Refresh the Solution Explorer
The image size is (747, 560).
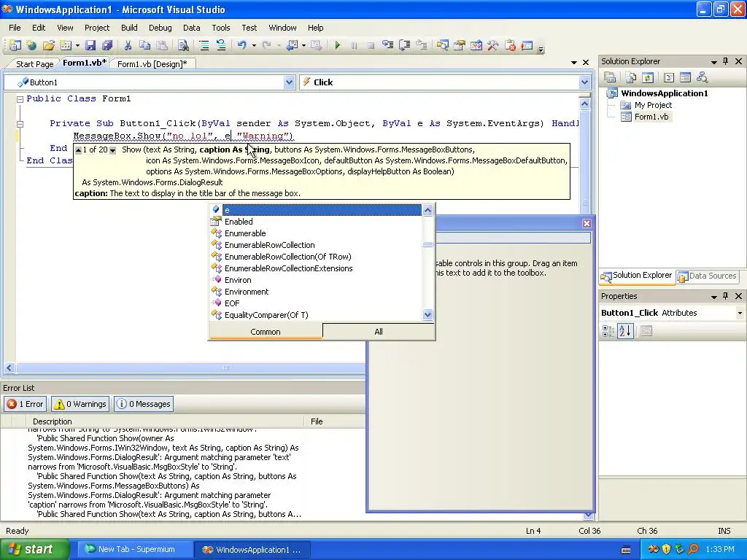648,77
